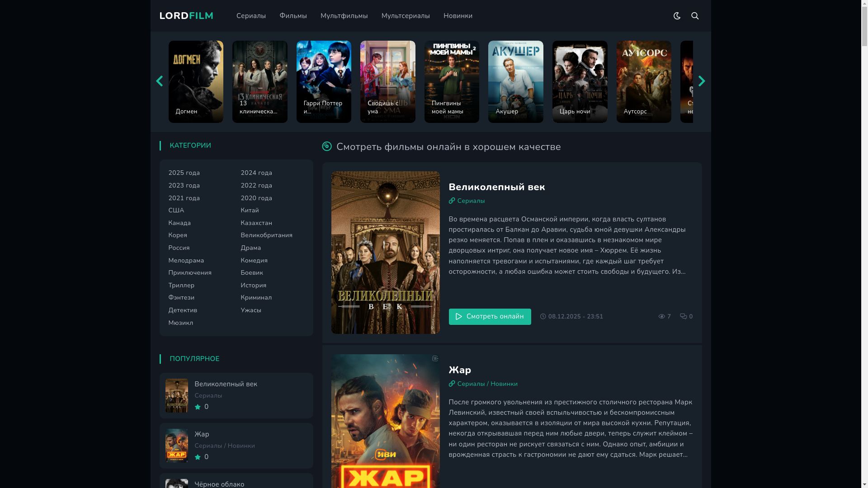
Task: Choose the Великобритания category
Action: 266,235
